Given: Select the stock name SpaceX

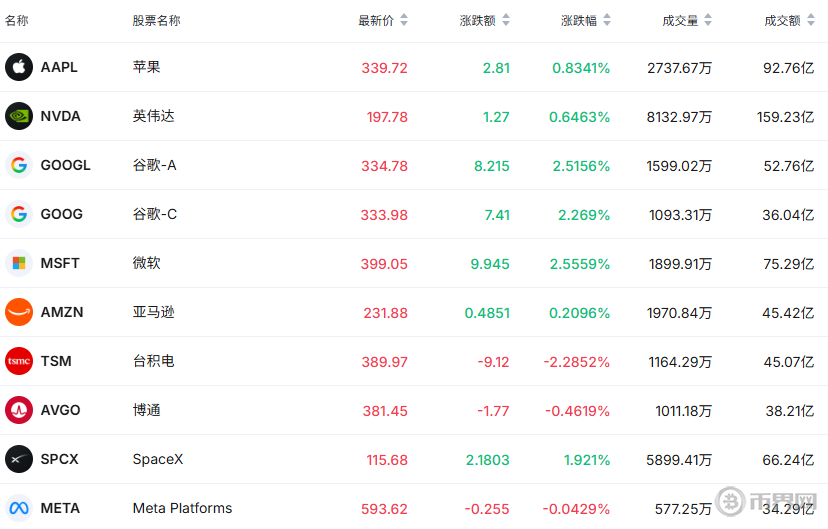Looking at the screenshot, I should click(158, 459).
